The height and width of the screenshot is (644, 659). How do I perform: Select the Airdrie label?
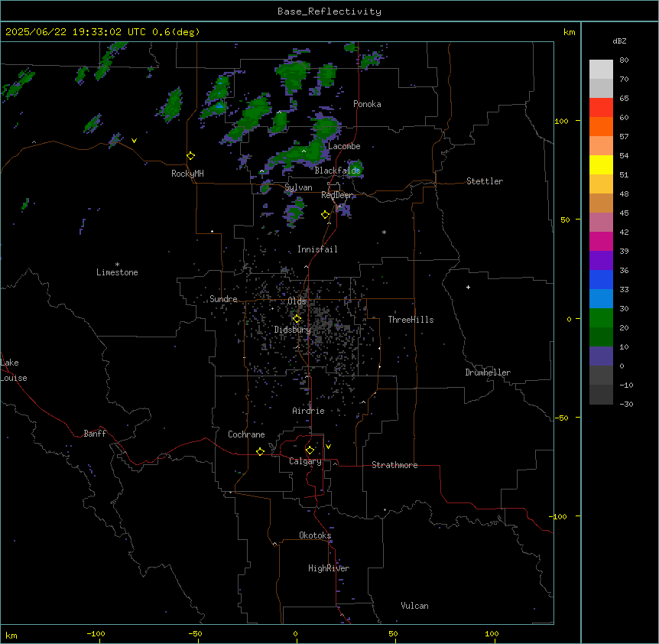coord(308,411)
